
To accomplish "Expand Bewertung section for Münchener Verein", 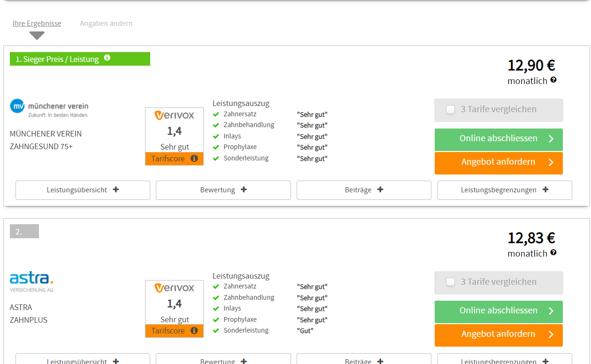I will pyautogui.click(x=223, y=190).
